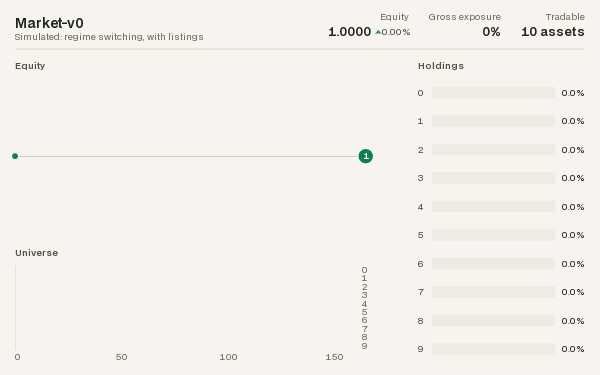The height and width of the screenshot is (375, 600).
Task: Click the holdings bar for asset 0
Action: [x=493, y=93]
